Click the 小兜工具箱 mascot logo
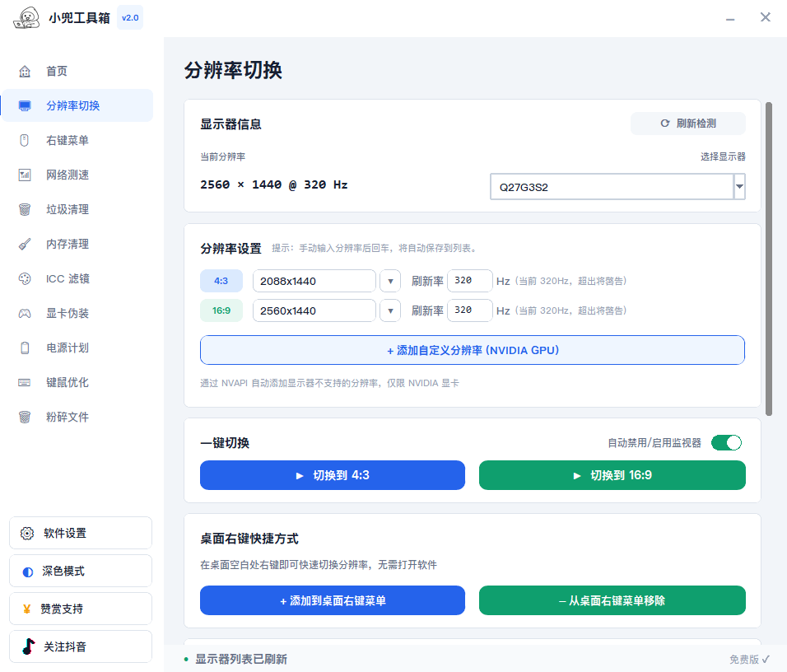Screen dimensions: 787x672 pyautogui.click(x=26, y=18)
